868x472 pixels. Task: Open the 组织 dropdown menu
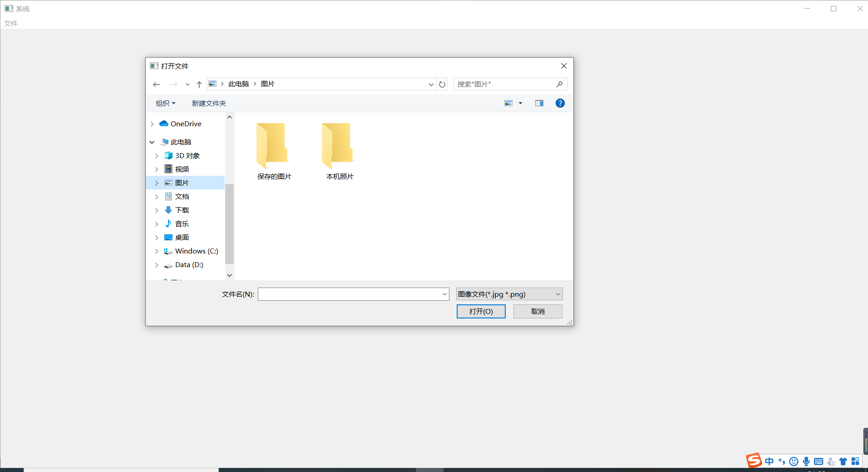coord(165,103)
